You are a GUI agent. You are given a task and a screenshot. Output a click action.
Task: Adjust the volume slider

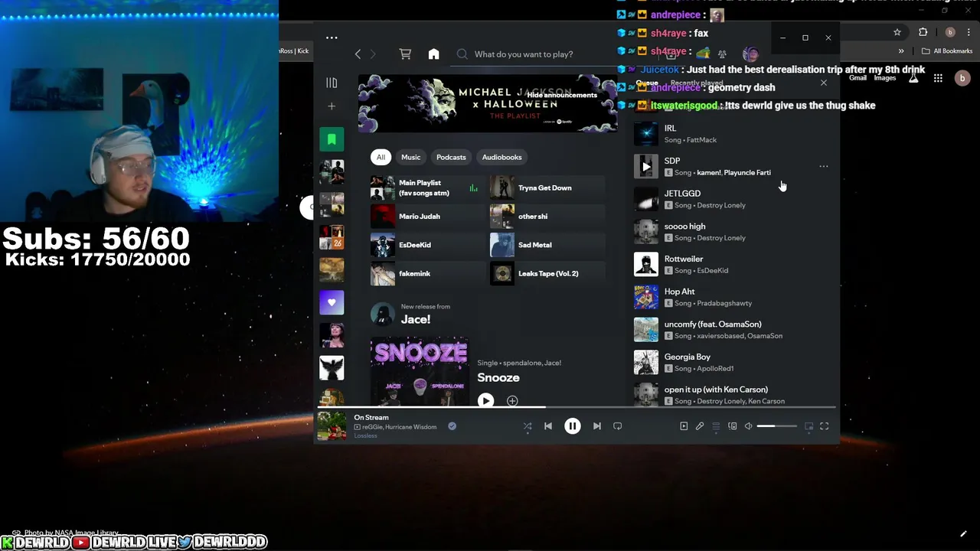776,426
